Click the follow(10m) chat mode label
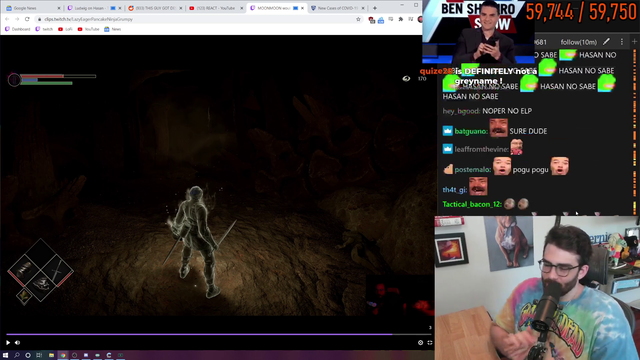The height and width of the screenshot is (360, 640). point(578,42)
